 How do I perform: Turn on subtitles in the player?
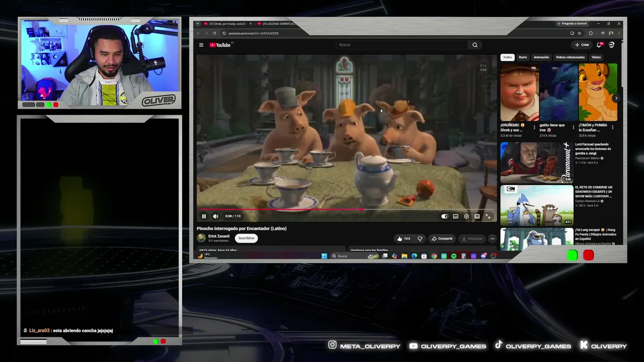point(456,216)
